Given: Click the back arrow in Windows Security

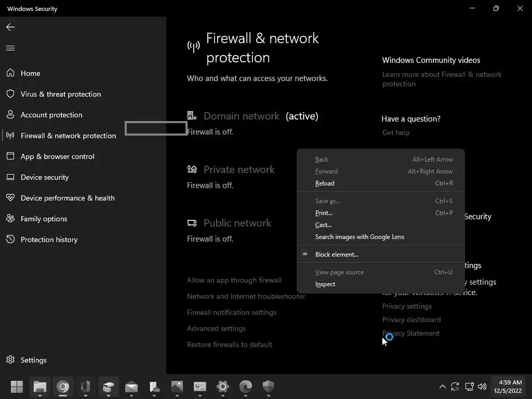Looking at the screenshot, I should (10, 27).
